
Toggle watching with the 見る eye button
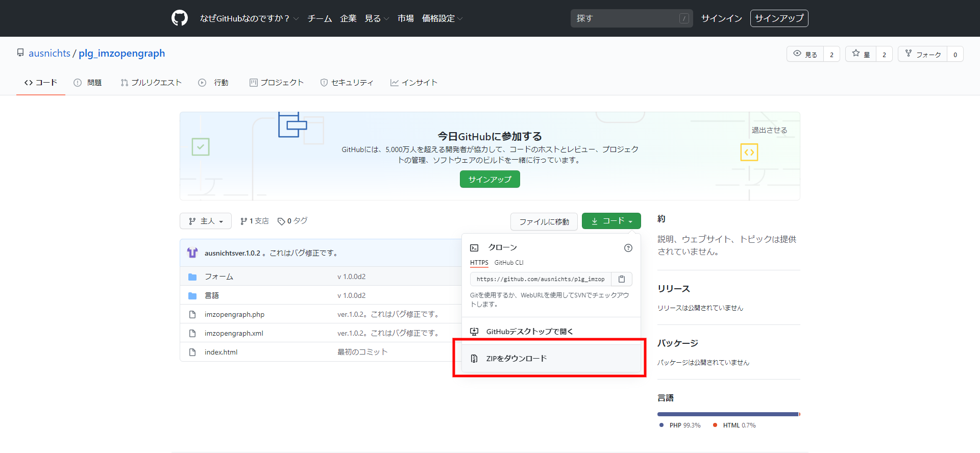[805, 54]
